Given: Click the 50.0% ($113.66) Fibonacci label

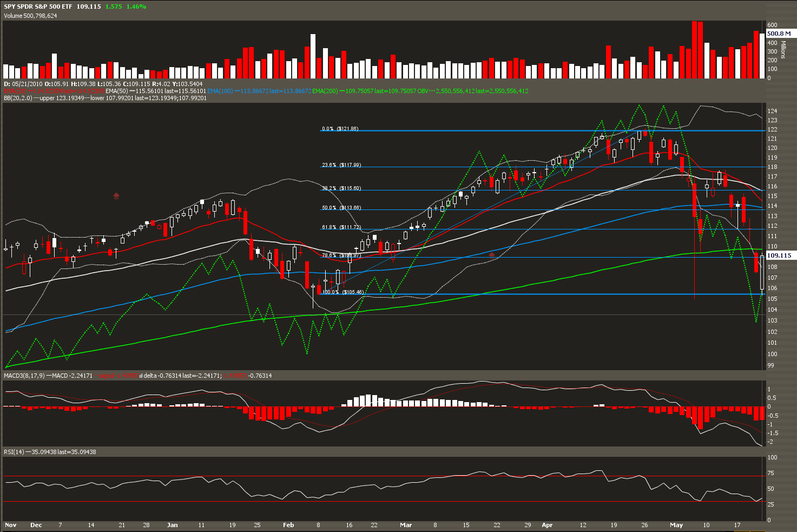Looking at the screenshot, I should point(341,208).
